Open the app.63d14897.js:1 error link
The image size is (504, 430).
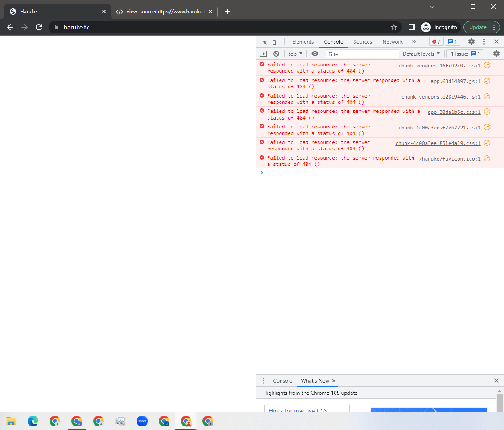(455, 81)
